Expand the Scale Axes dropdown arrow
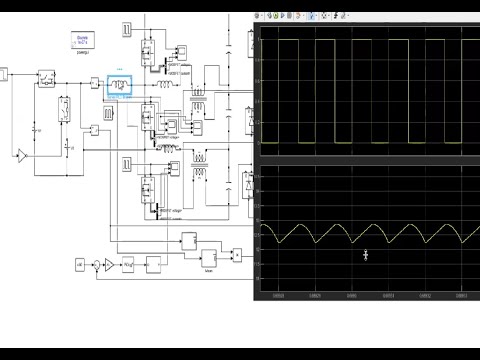The height and width of the screenshot is (360, 480). click(329, 16)
